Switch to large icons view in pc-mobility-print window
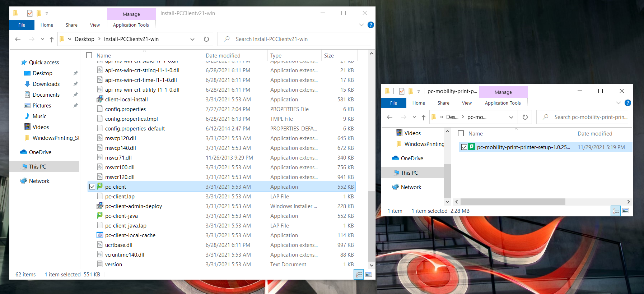 [x=626, y=211]
